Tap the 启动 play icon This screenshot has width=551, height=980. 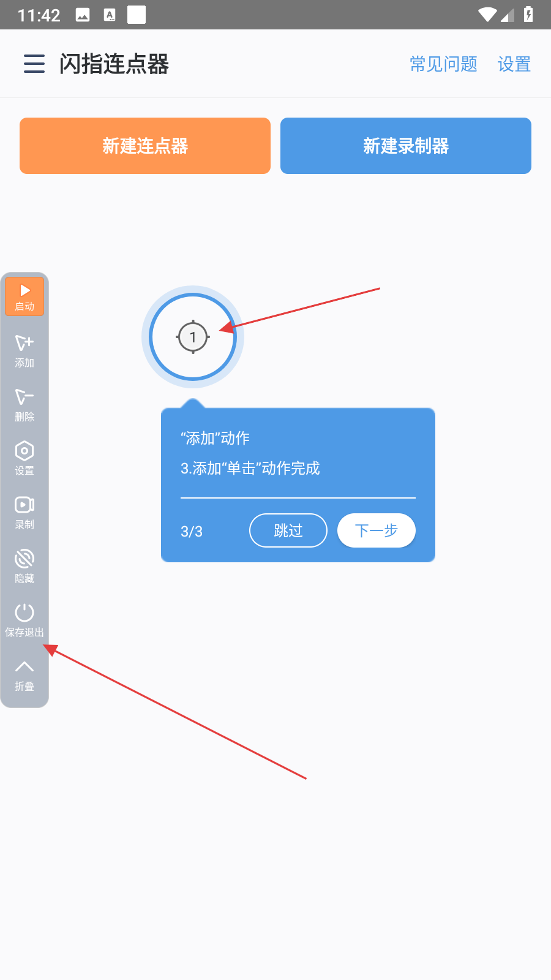(x=24, y=296)
